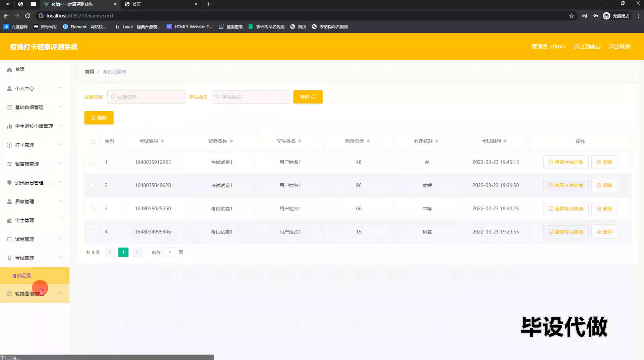644x360 pixels.
Task: Click the 轮播图信息 edit icon
Action: coord(9,294)
